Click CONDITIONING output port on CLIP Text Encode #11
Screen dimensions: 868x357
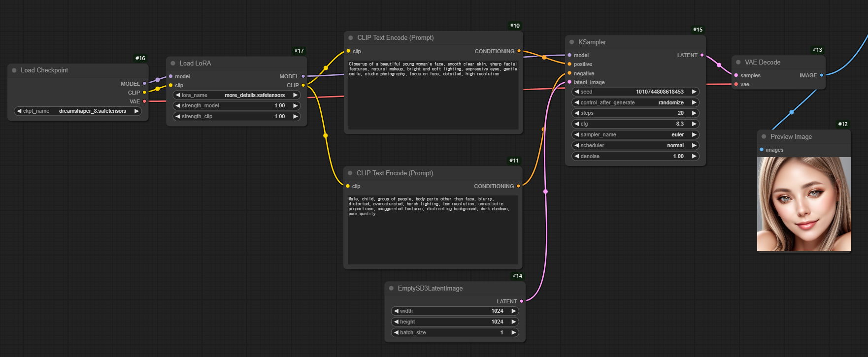tap(518, 186)
